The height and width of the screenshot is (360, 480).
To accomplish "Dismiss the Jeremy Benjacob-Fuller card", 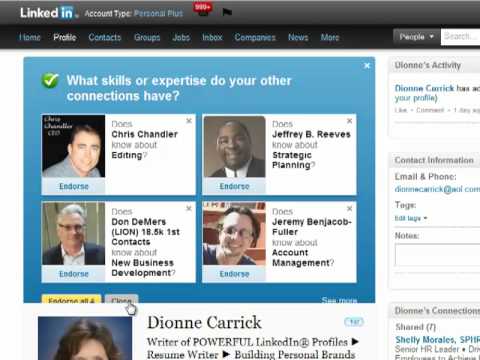I will pyautogui.click(x=349, y=208).
